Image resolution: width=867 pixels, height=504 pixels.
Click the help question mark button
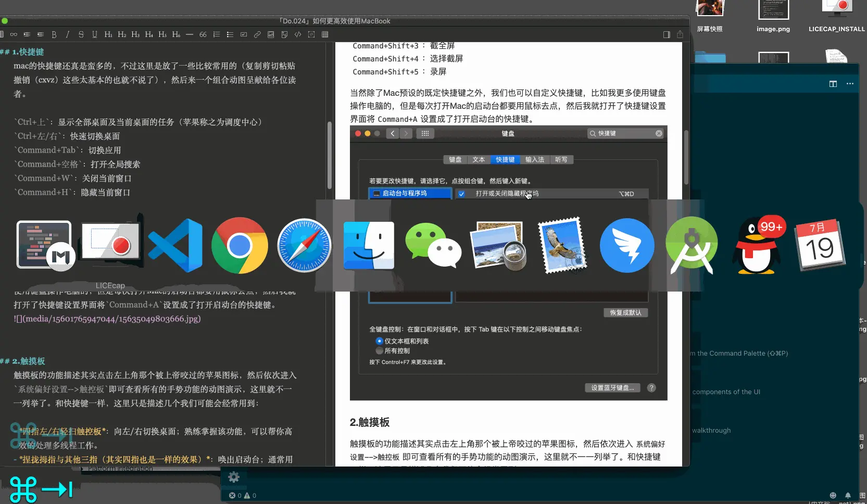[651, 388]
